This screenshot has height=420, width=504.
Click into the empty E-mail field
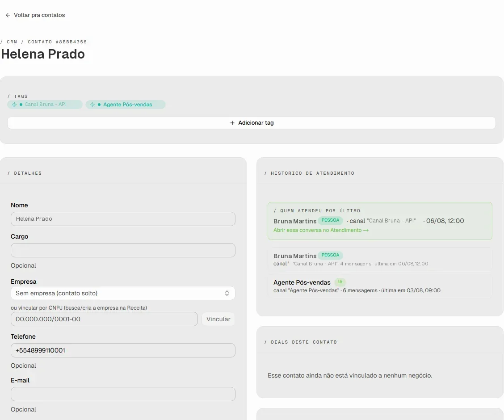coord(123,394)
